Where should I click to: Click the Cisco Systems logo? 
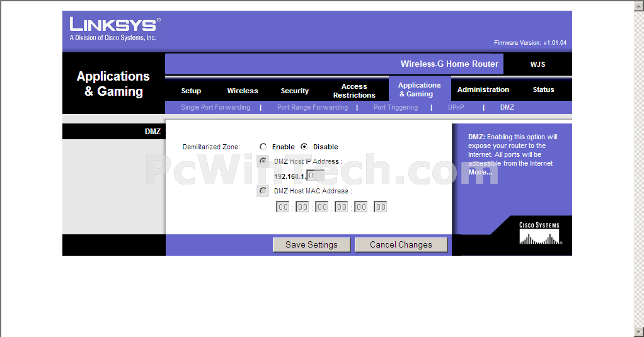pyautogui.click(x=540, y=233)
